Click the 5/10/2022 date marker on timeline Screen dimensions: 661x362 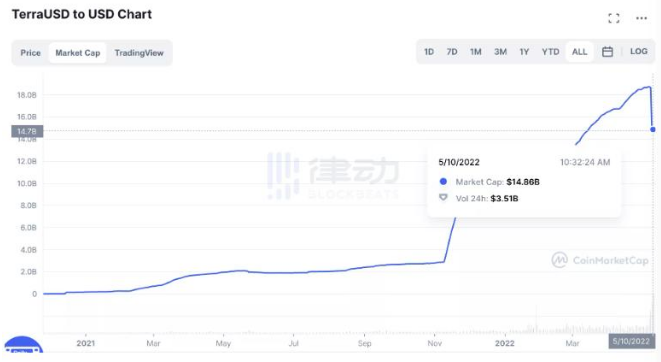point(631,341)
